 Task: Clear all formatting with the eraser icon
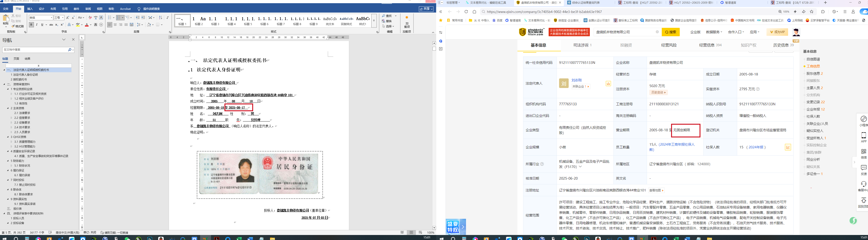[x=90, y=18]
